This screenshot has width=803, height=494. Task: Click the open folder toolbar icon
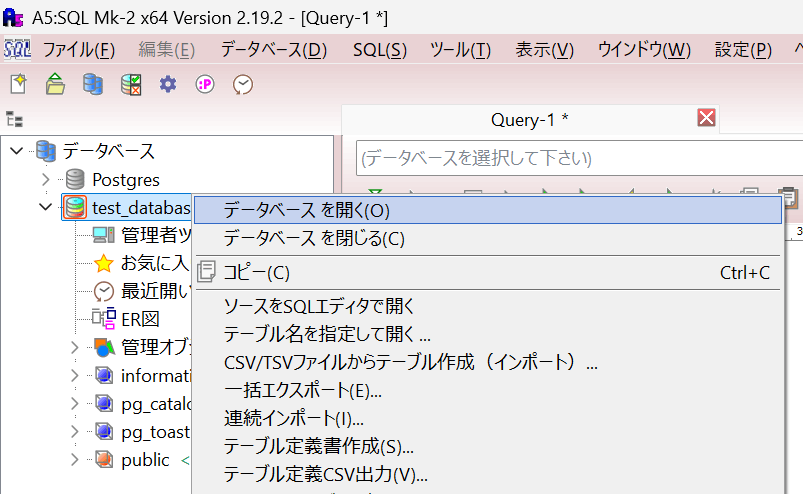[x=55, y=84]
